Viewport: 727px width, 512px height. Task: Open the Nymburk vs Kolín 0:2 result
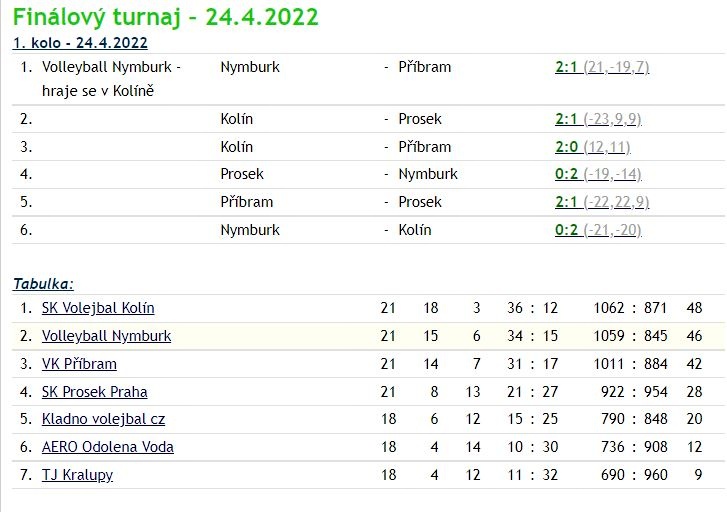click(566, 230)
